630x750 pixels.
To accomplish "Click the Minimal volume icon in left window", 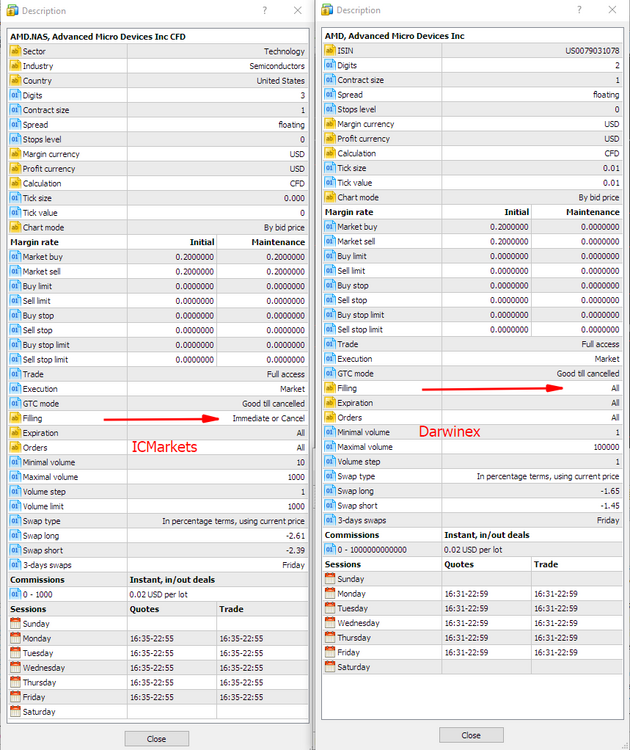I will point(15,462).
